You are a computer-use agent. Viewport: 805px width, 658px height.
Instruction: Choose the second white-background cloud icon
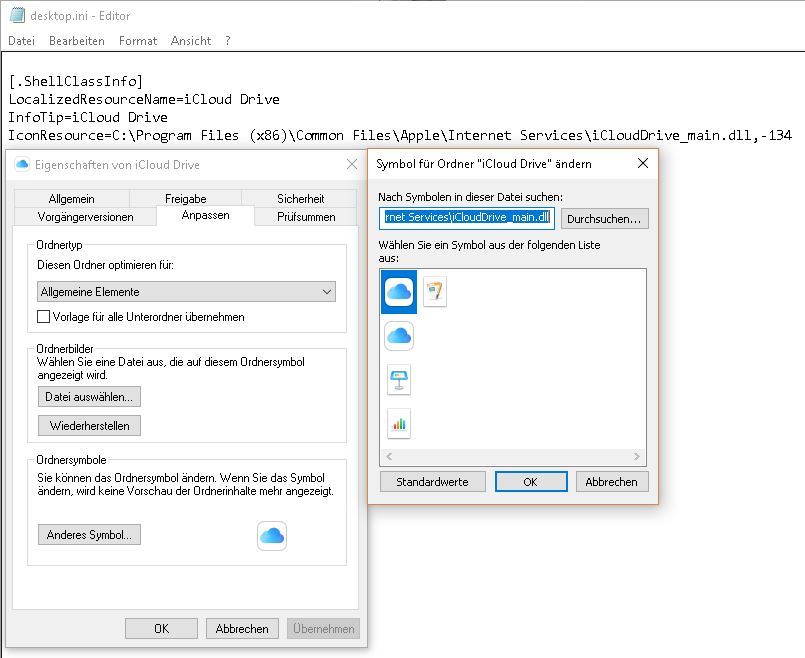[x=399, y=336]
